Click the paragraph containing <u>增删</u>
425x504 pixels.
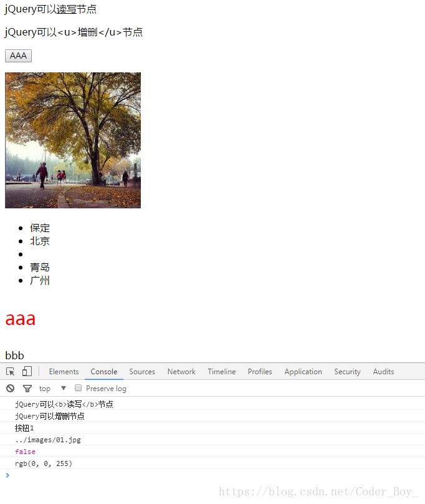[74, 32]
